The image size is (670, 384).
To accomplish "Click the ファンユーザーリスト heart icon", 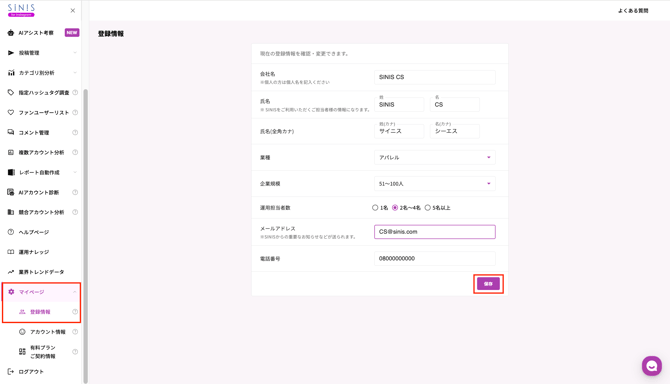I will click(11, 112).
